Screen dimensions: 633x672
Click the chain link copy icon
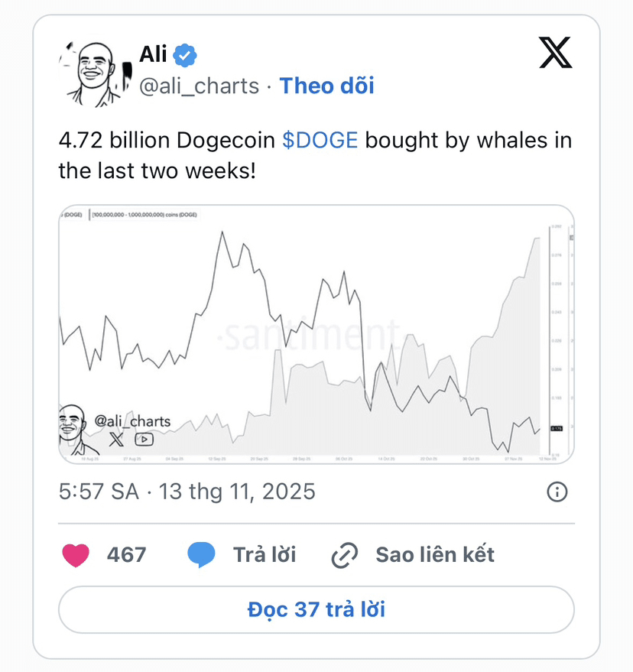[x=344, y=556]
